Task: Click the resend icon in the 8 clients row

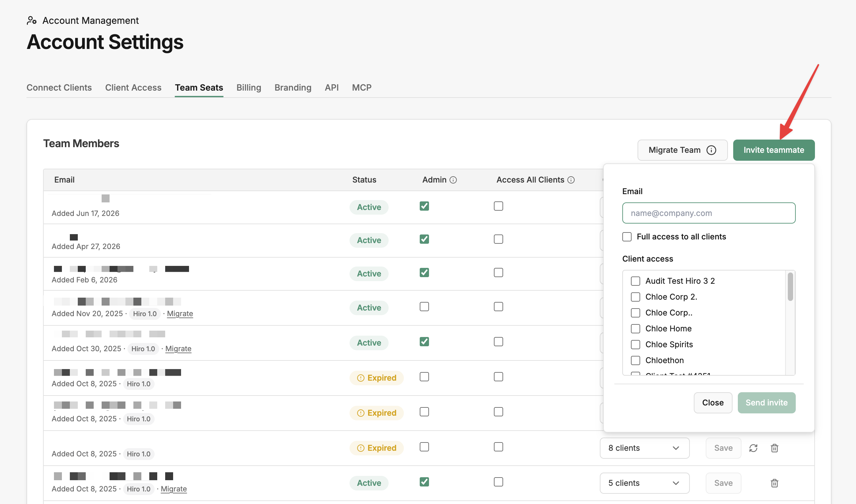Action: pos(753,448)
